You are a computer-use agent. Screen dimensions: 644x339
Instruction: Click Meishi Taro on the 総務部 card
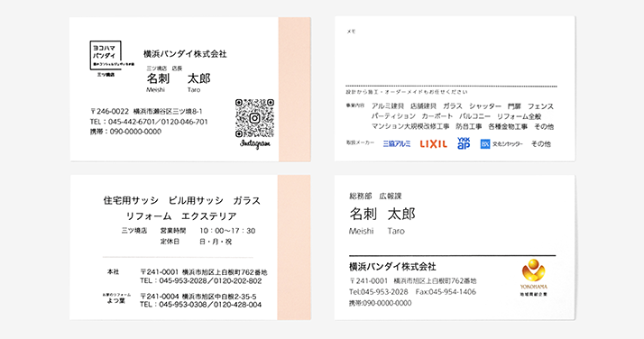coord(377,231)
